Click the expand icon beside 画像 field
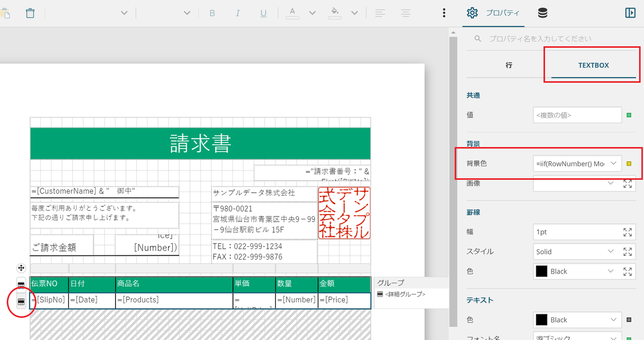This screenshot has width=644, height=340. [628, 183]
